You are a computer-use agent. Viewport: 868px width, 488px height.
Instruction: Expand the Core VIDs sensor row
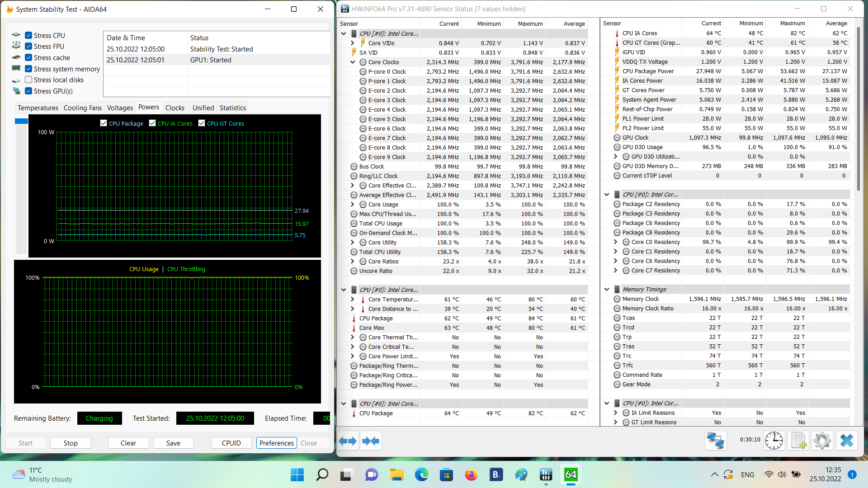click(x=353, y=43)
